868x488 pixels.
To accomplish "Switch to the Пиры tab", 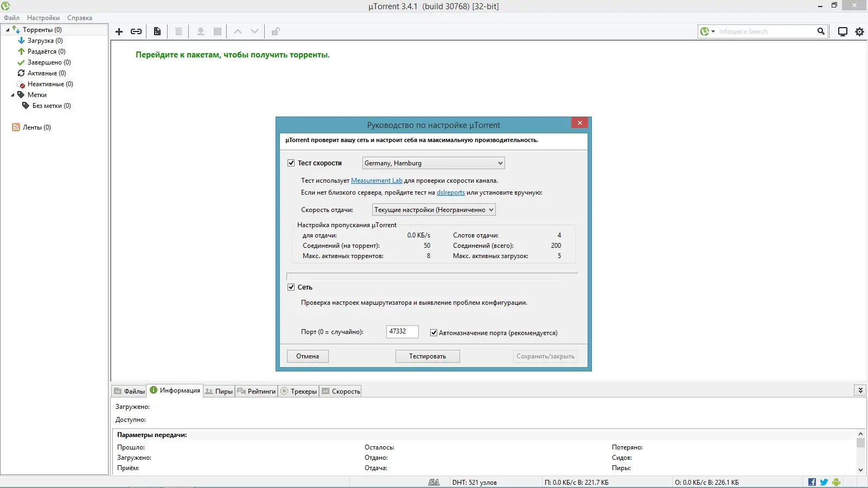I will click(219, 391).
